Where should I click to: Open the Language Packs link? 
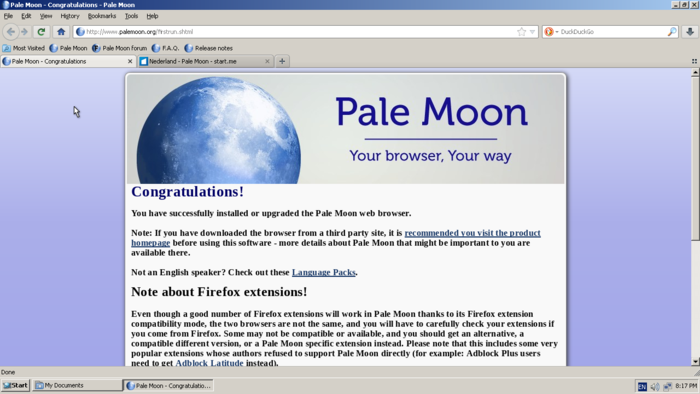tap(324, 272)
